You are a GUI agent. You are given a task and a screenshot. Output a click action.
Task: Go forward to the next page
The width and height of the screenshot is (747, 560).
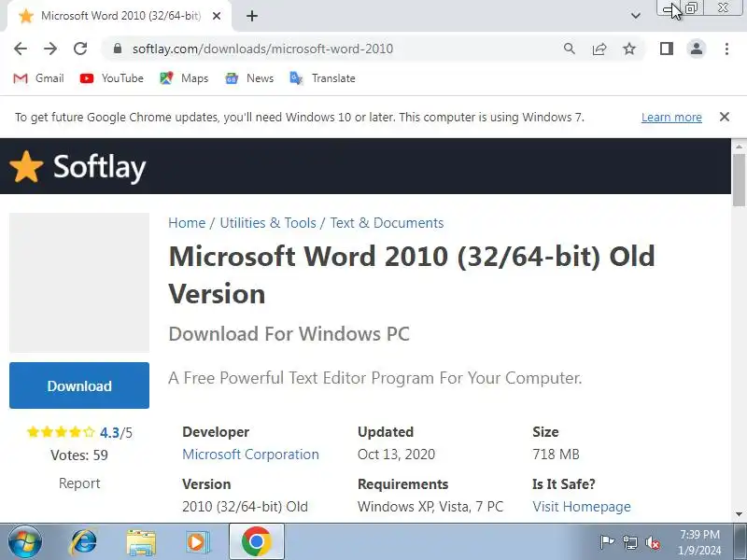pos(50,49)
